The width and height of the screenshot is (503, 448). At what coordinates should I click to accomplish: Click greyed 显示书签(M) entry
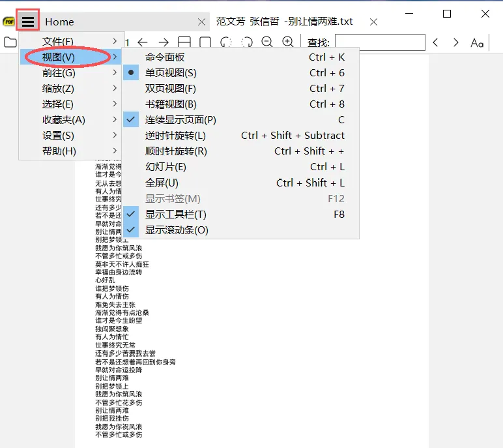(240, 198)
